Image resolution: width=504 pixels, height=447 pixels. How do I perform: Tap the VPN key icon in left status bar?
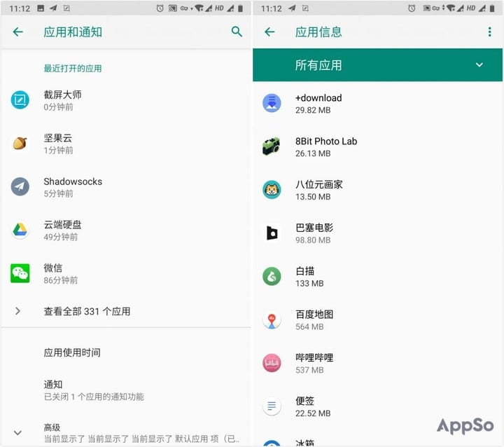[184, 8]
